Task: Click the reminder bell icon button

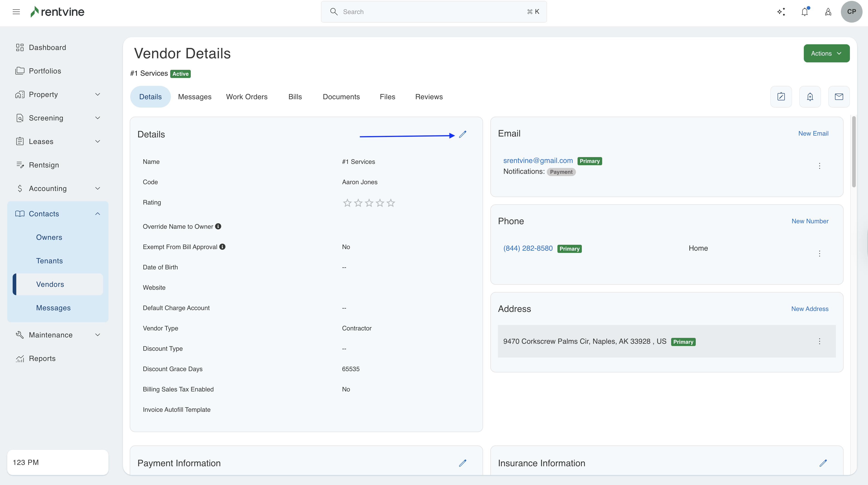Action: pyautogui.click(x=810, y=97)
